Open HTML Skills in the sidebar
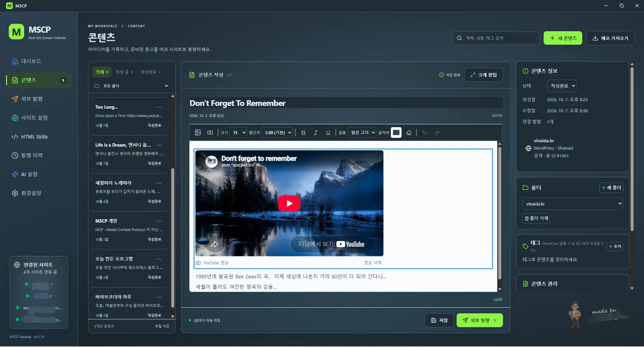 pos(39,136)
